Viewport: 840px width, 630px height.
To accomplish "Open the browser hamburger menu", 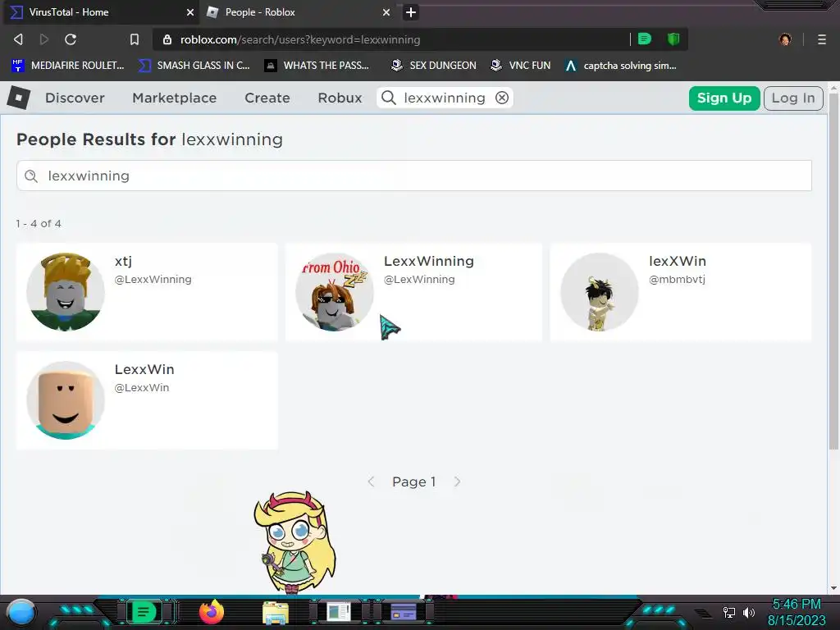I will click(x=822, y=39).
